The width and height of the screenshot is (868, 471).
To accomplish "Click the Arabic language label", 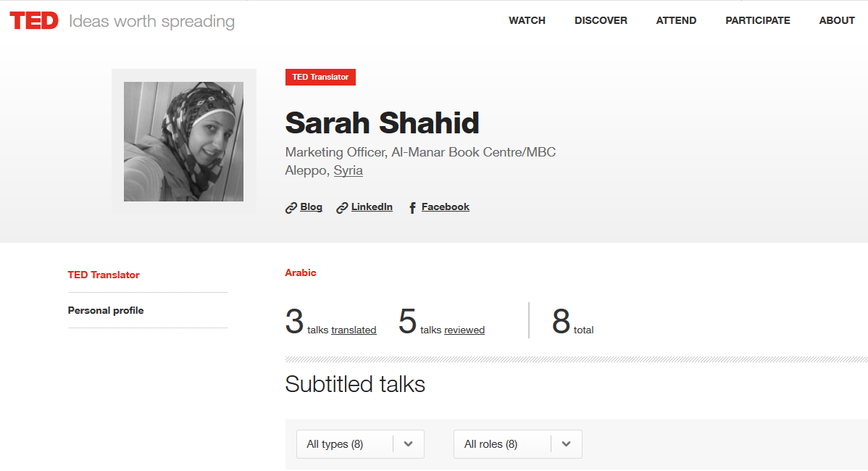I will point(301,273).
